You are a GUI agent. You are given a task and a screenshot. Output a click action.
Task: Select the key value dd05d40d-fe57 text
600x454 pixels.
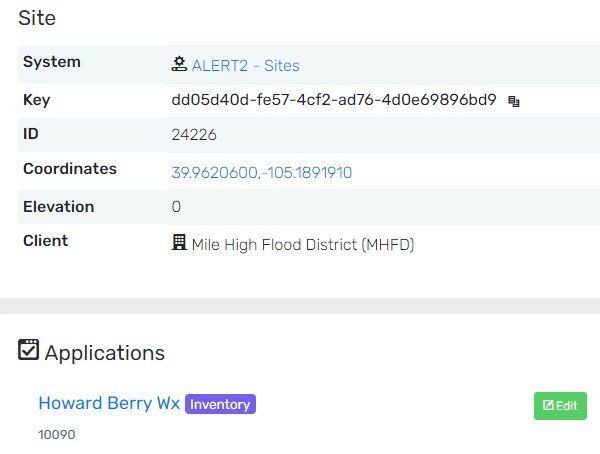pos(334,100)
